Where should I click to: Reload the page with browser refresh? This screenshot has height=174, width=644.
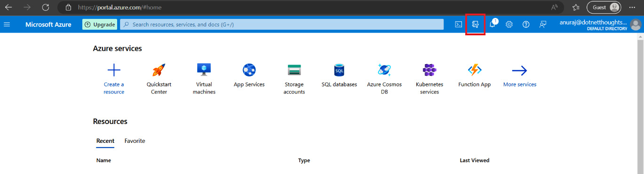point(46,8)
